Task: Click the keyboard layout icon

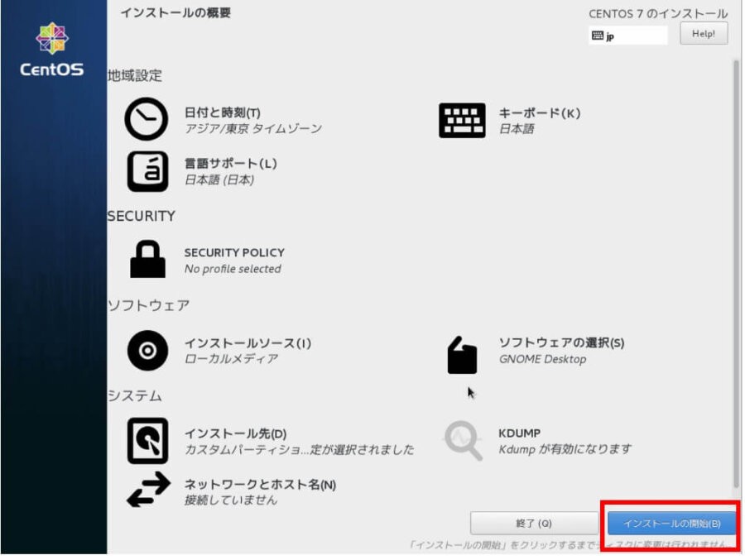Action: pyautogui.click(x=462, y=120)
